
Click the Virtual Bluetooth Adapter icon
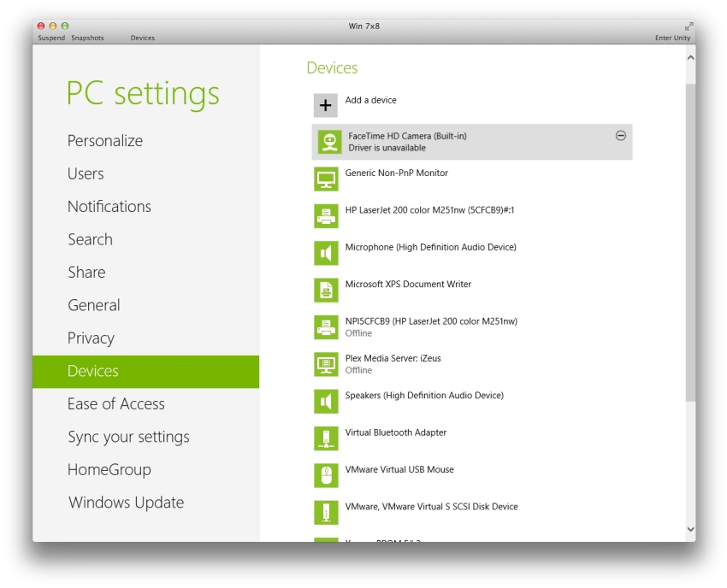coord(326,438)
